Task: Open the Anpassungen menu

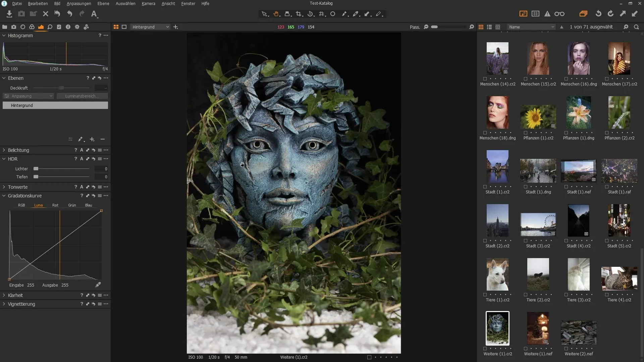Action: coord(79,3)
